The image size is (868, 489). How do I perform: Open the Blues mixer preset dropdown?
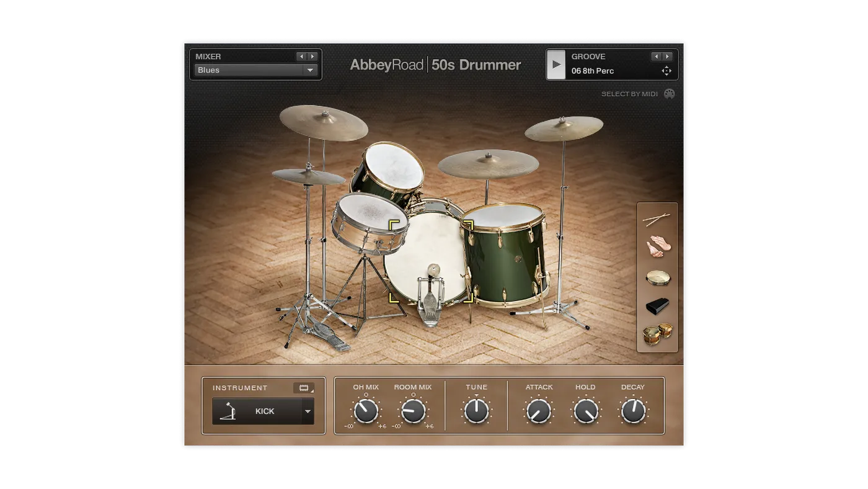[256, 70]
